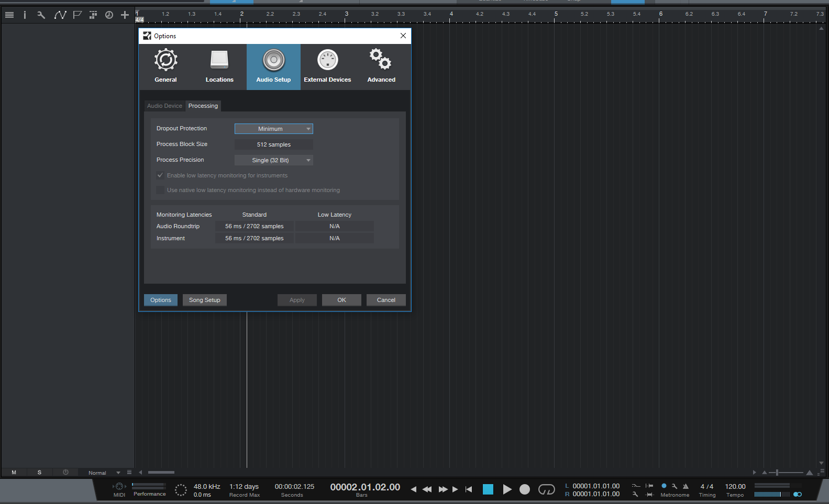Viewport: 829px width, 504px height.
Task: Show automation curve icon
Action: (x=60, y=15)
